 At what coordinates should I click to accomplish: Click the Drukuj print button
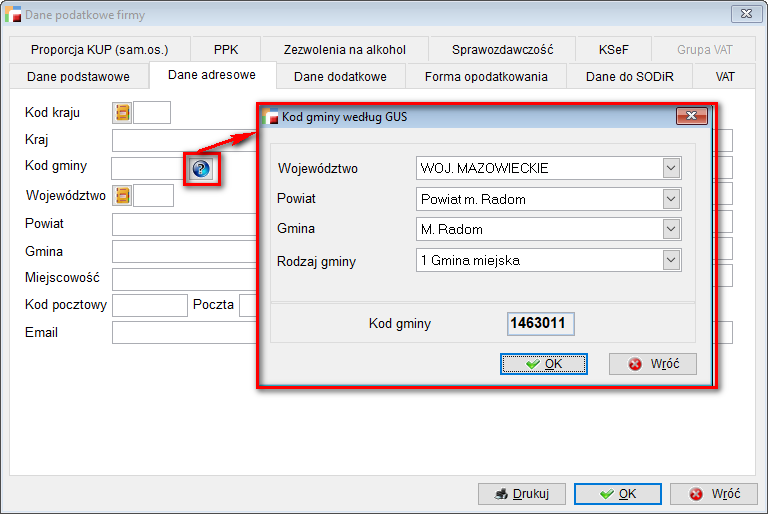coord(521,493)
